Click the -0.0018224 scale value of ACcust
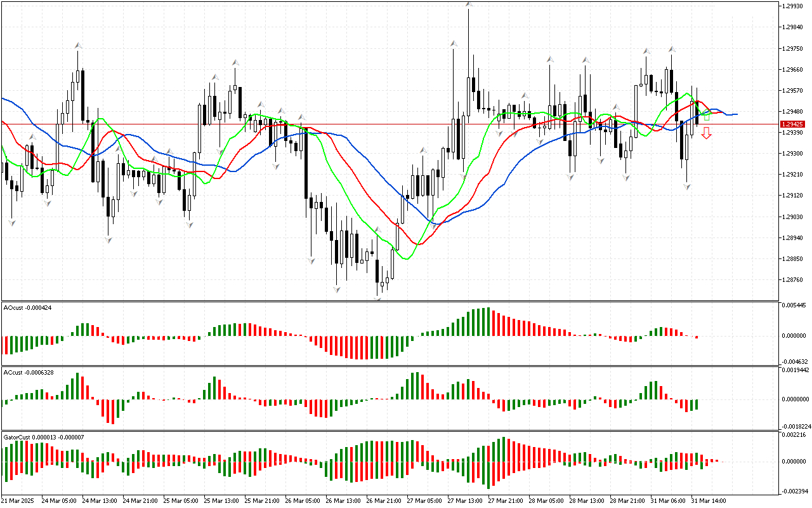This screenshot has width=812, height=508. point(795,427)
